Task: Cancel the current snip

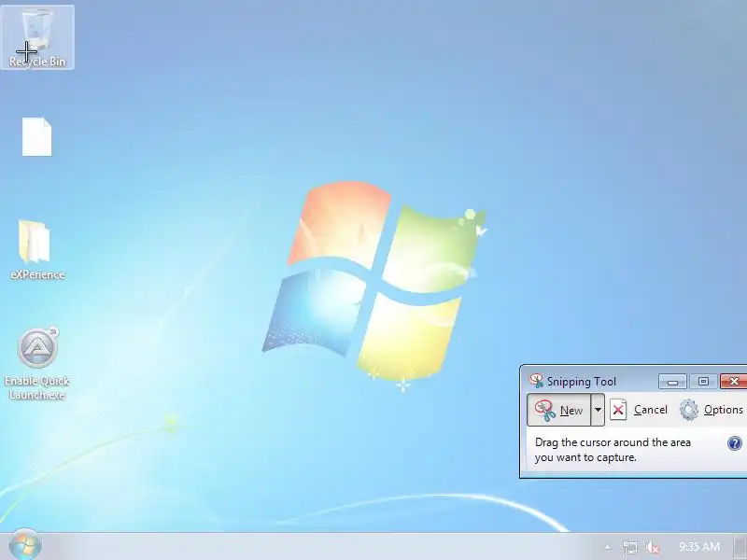Action: 639,410
